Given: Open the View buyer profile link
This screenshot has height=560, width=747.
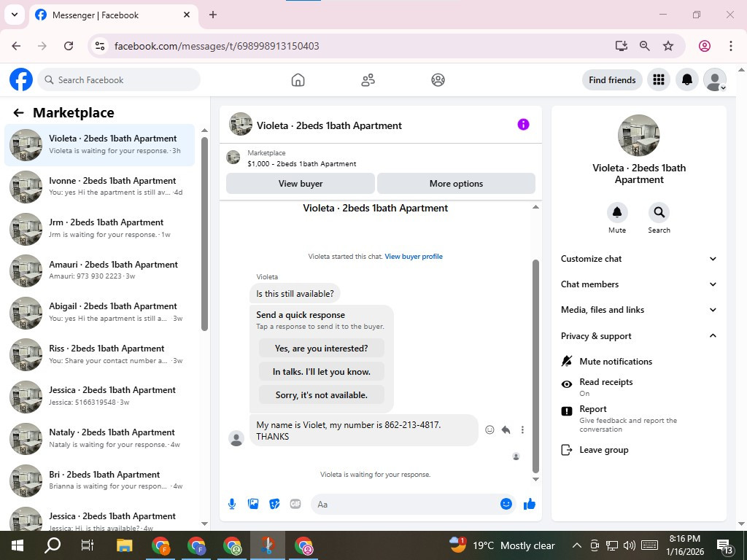Looking at the screenshot, I should pos(414,256).
